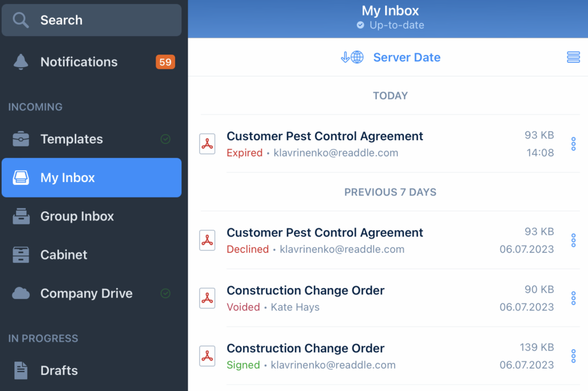Click PDF icon of Voided Change Order
The width and height of the screenshot is (588, 391).
click(207, 299)
